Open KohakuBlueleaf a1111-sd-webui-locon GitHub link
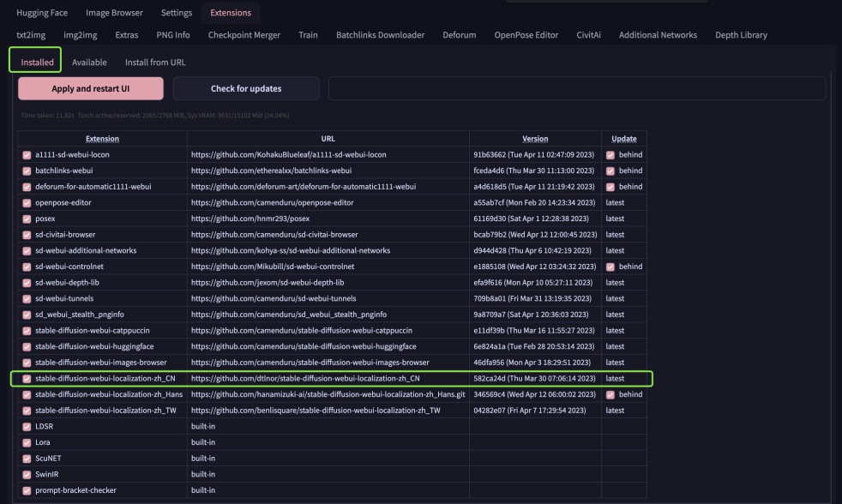842x504 pixels. pyautogui.click(x=288, y=154)
